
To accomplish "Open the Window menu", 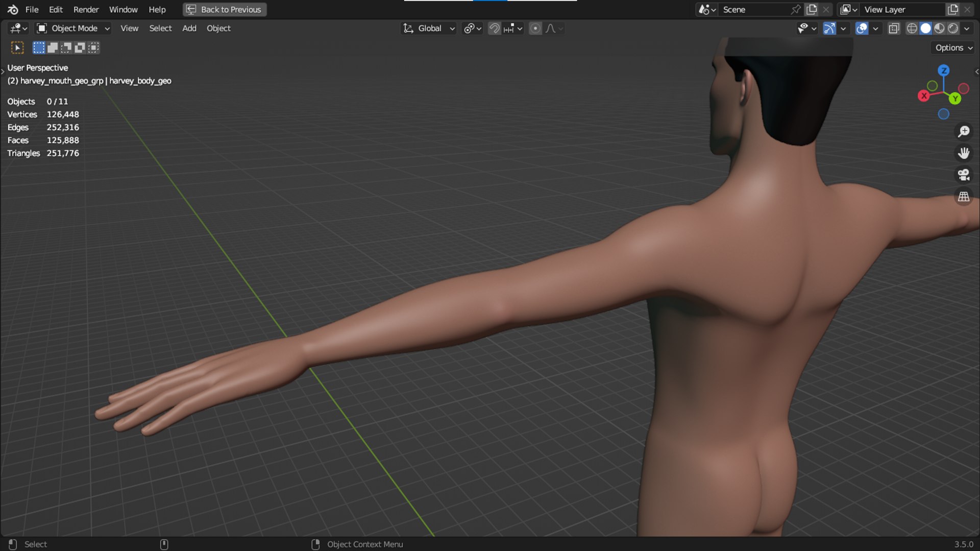I will [123, 9].
